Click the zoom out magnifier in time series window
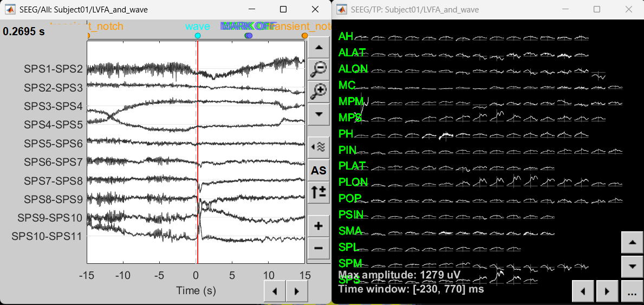The width and height of the screenshot is (644, 305). tap(318, 68)
